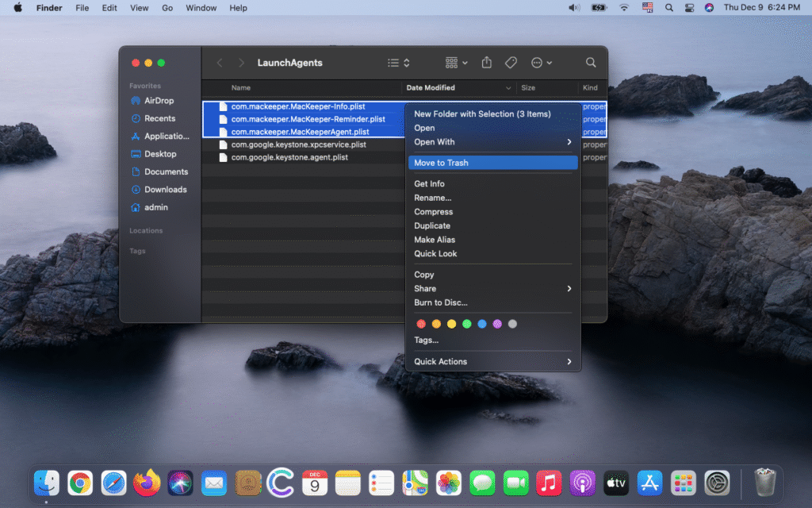Open Control Center in menu bar
The image size is (812, 508).
689,8
